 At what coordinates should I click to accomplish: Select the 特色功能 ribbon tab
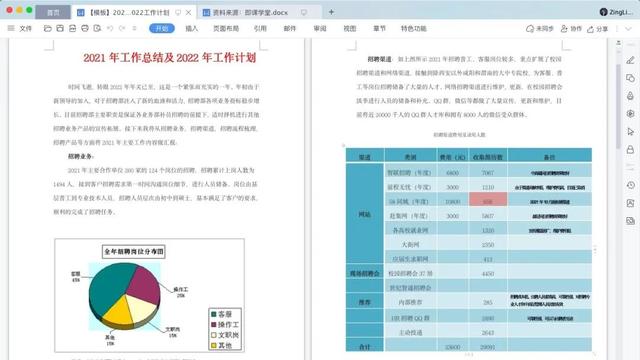coord(413,29)
